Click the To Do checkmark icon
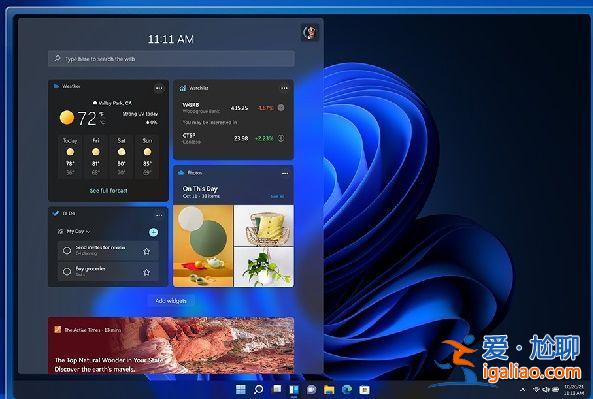Viewport: 593px width, 399px height. point(56,213)
